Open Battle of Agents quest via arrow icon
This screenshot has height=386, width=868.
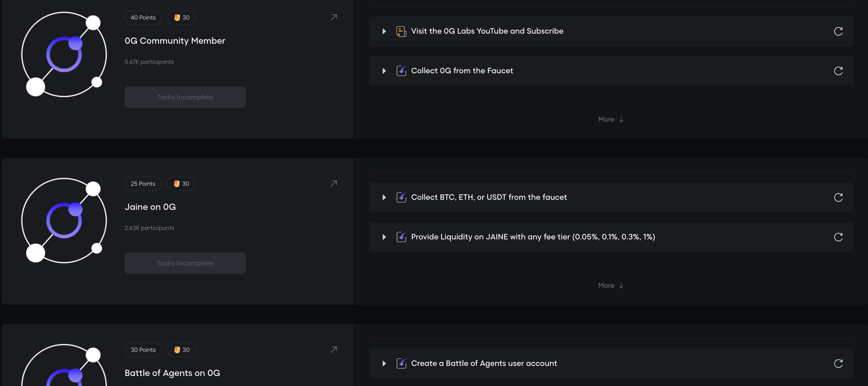334,350
